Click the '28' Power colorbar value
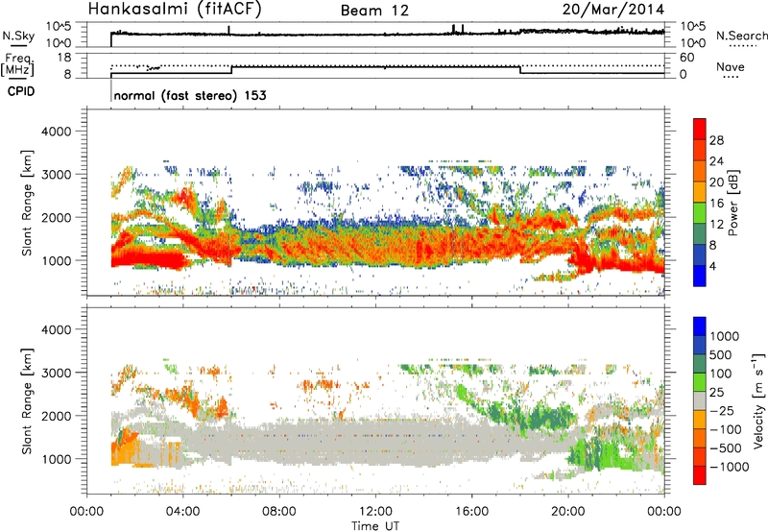 (x=716, y=140)
